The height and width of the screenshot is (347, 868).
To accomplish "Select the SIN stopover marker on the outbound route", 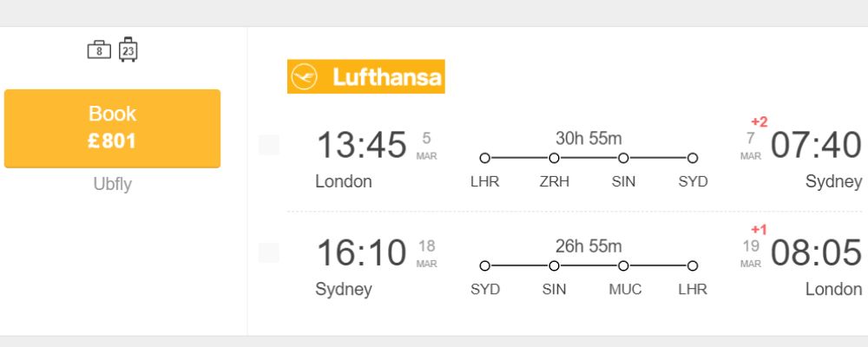I will 623,158.
